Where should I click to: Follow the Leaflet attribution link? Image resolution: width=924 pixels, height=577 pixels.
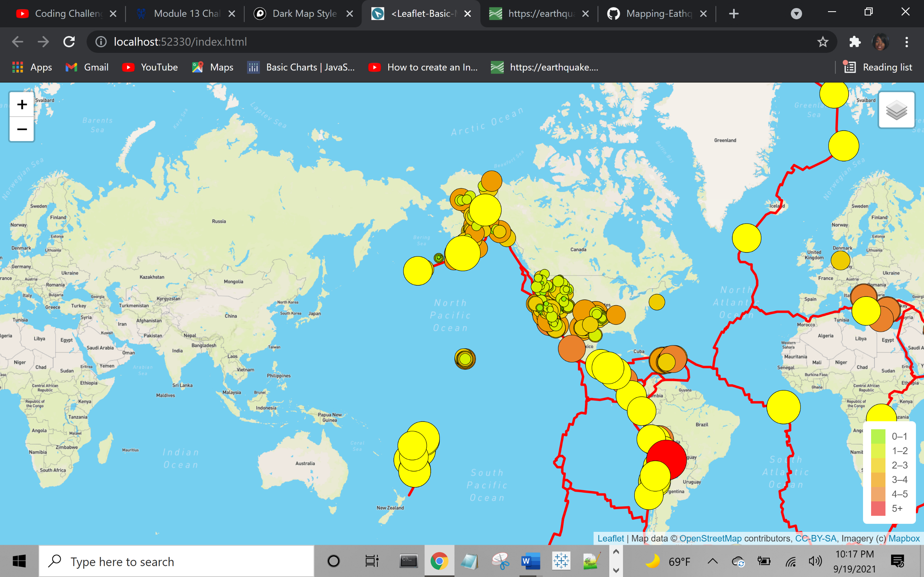[x=610, y=538]
